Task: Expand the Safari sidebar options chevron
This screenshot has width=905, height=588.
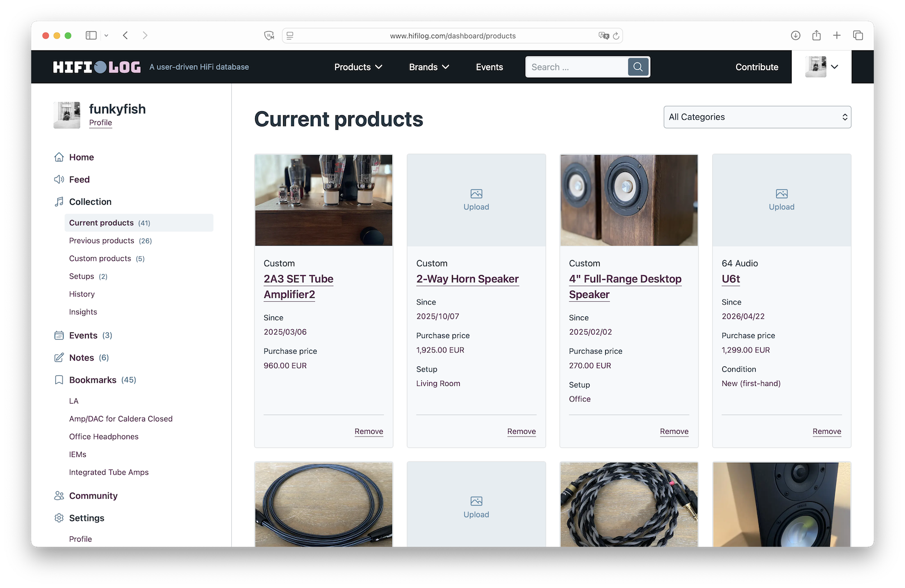Action: coord(106,35)
